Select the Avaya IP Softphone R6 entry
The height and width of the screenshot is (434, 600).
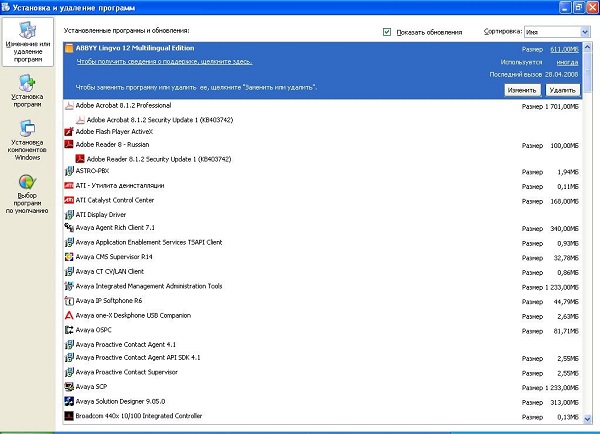click(323, 301)
